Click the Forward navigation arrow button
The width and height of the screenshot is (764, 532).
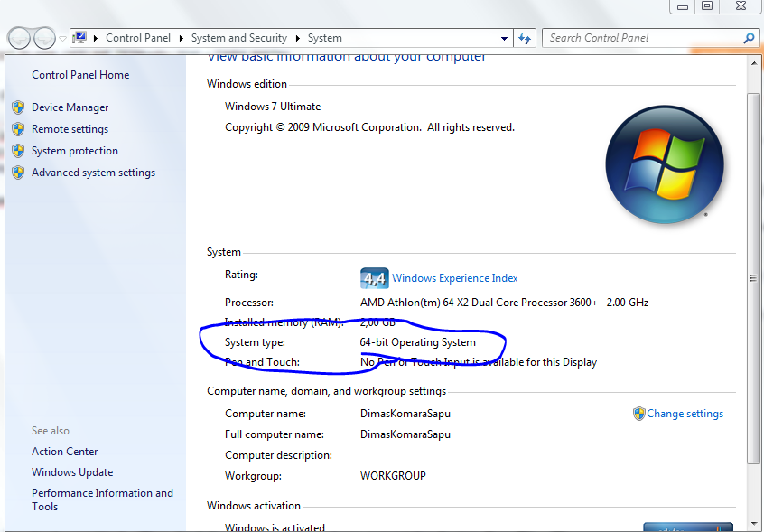click(44, 38)
